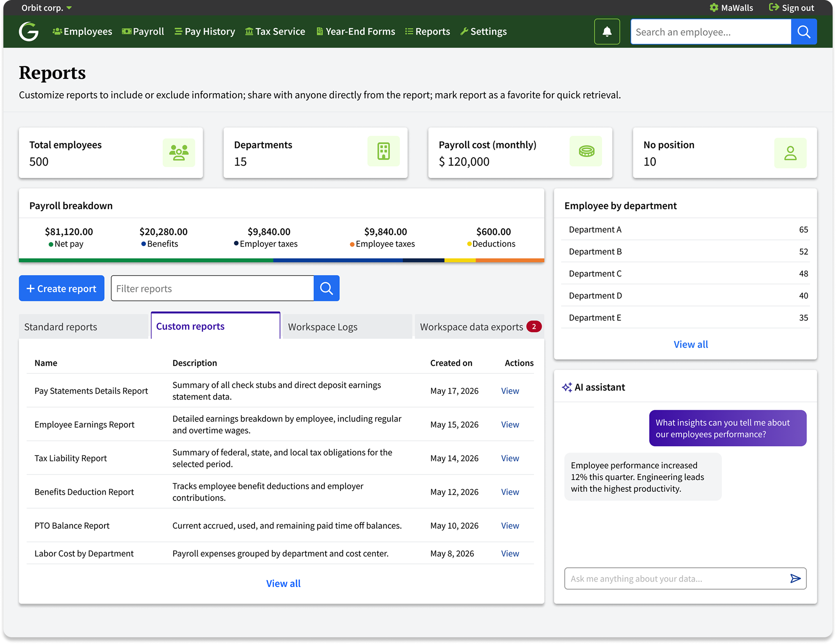Open Reports in the navigation bar
The width and height of the screenshot is (836, 644).
428,32
